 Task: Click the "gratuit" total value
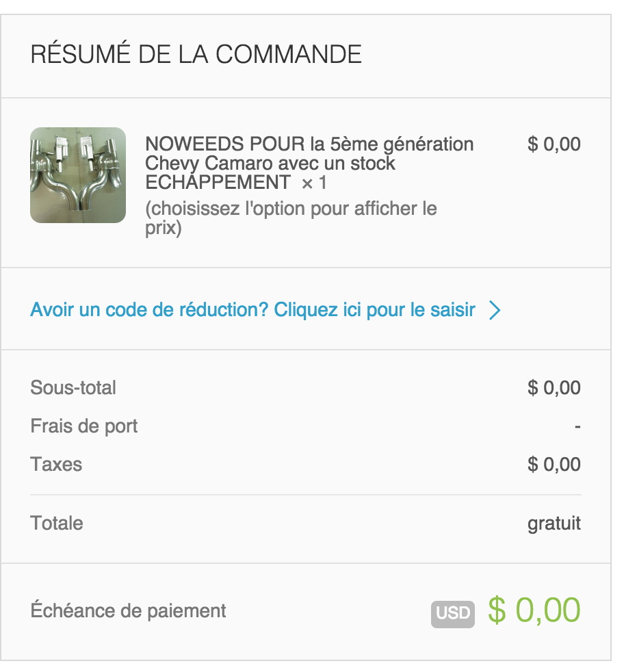554,524
